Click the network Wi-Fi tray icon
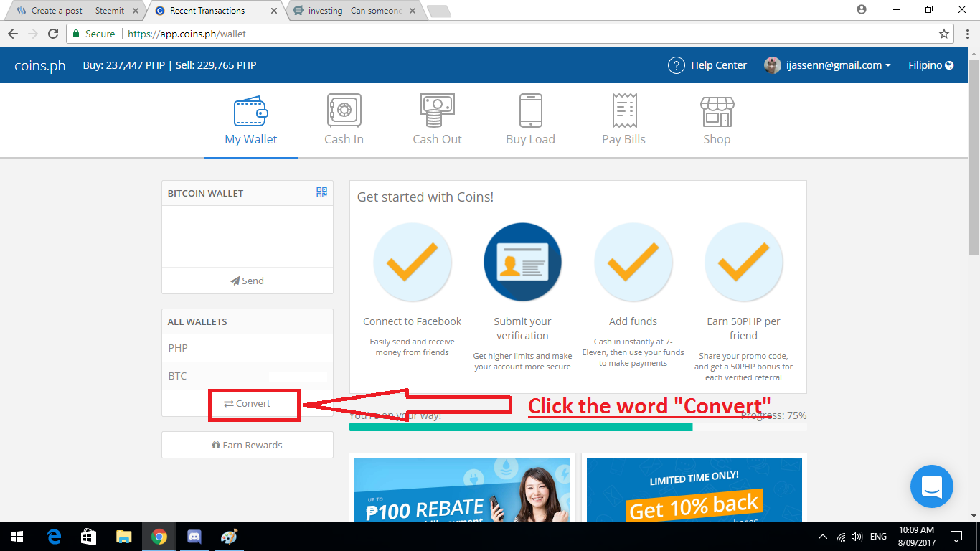980x551 pixels. 841,537
